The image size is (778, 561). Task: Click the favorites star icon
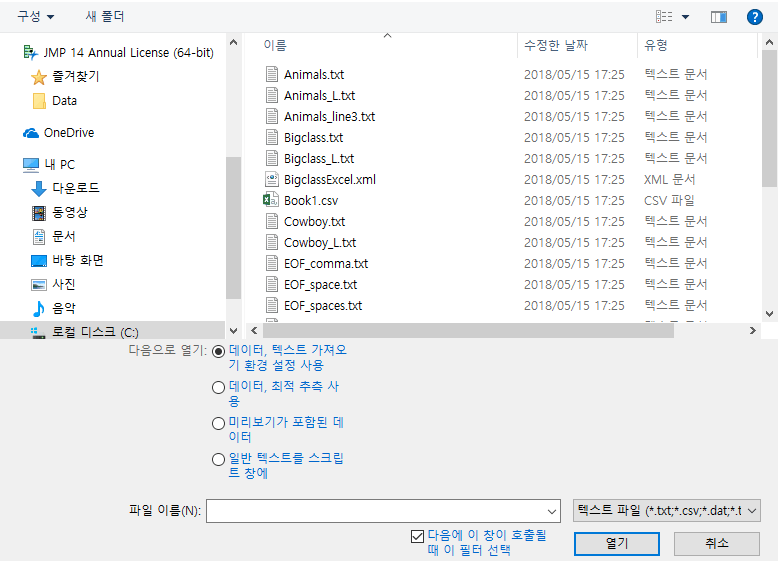[x=39, y=77]
